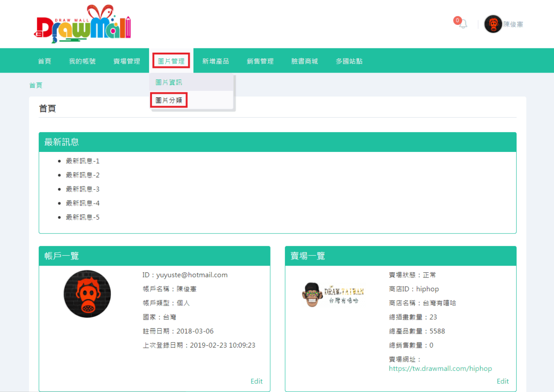Select 新增產品 in the navigation bar
Screen dimensions: 554x392
pyautogui.click(x=216, y=60)
